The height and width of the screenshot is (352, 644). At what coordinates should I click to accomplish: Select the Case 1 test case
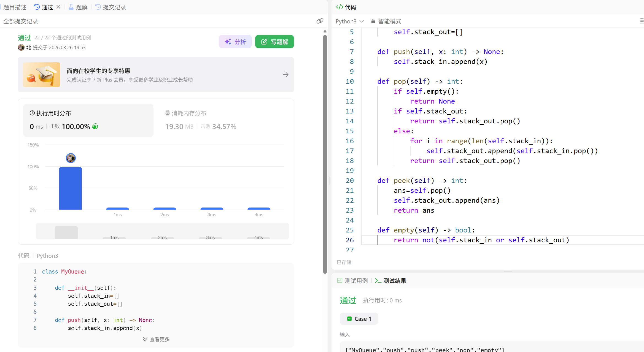coord(359,319)
